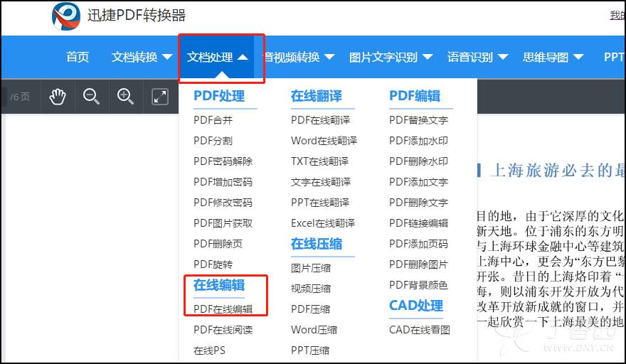The image size is (626, 364).
Task: Click the PDF处理 section heading
Action: click(219, 96)
